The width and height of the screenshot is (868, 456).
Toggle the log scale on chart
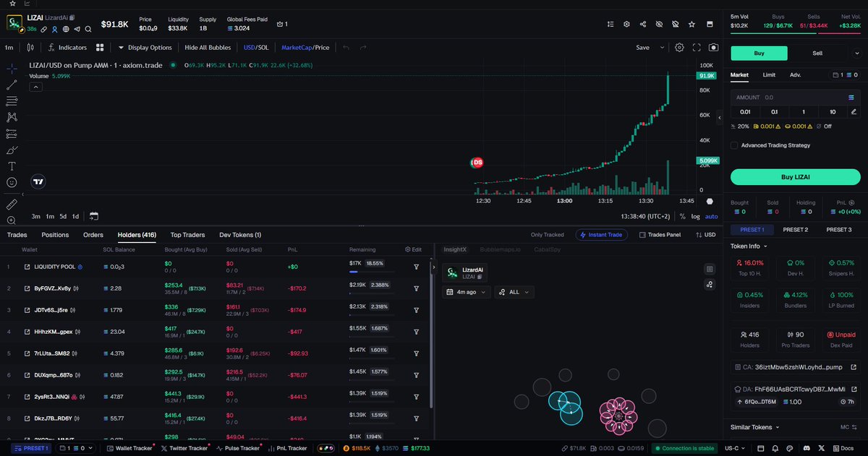[x=695, y=216]
